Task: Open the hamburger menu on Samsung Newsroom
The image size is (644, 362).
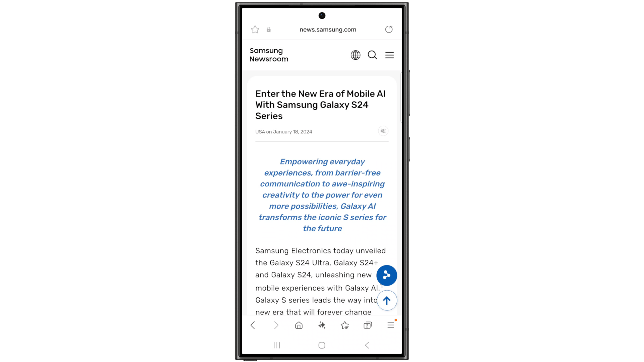Action: (x=389, y=55)
